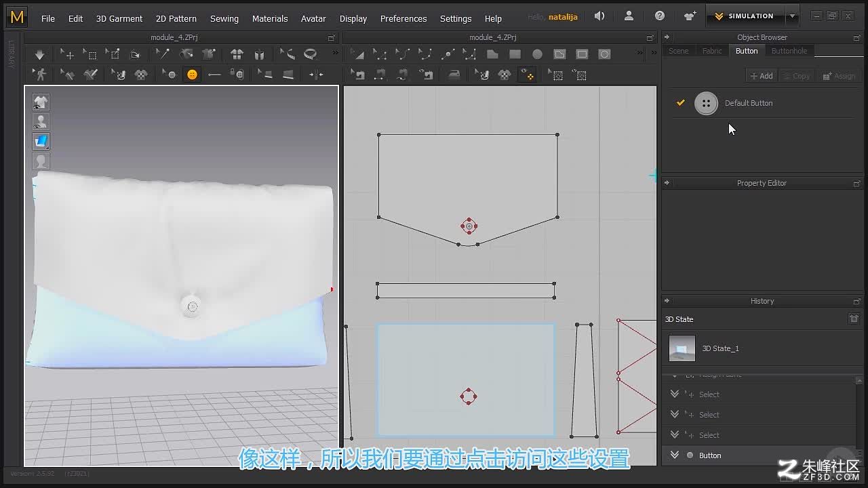This screenshot has height=488, width=868.
Task: Collapse the History panel arrow
Action: 667,301
